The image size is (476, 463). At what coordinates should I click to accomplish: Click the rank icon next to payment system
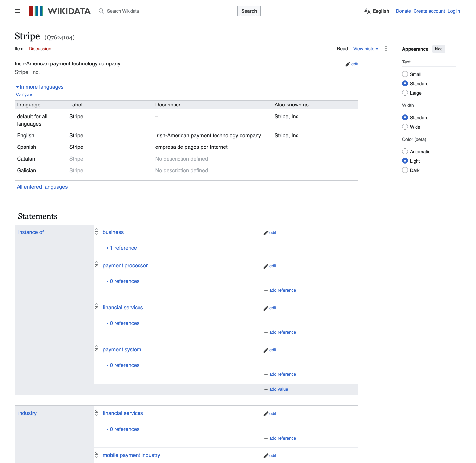click(97, 349)
